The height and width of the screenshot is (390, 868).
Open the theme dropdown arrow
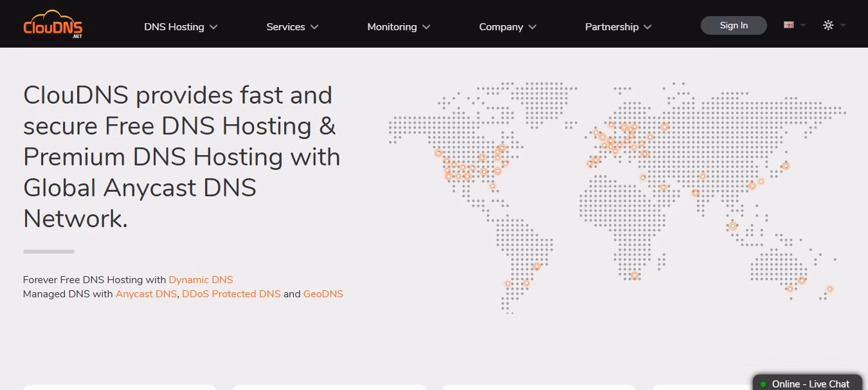[x=843, y=25]
